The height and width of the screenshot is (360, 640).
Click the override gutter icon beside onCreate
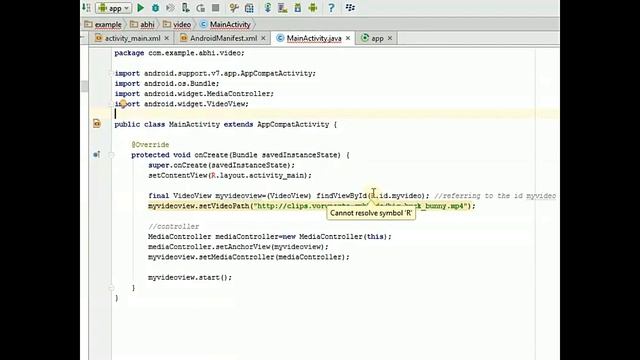click(x=96, y=154)
